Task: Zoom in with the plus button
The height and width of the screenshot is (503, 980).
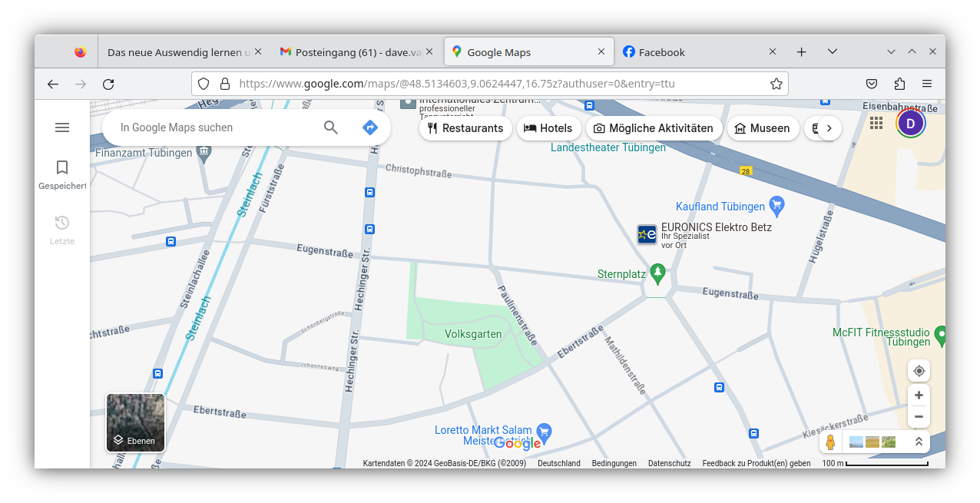Action: [919, 395]
